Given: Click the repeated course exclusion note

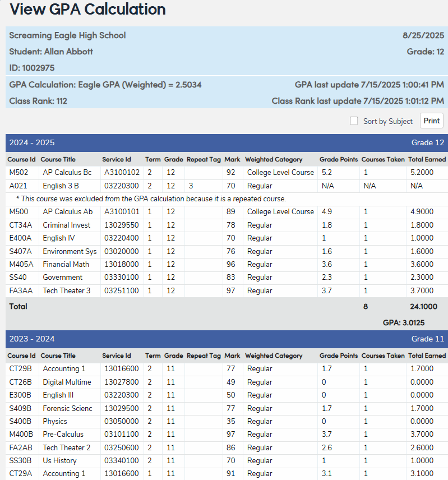Looking at the screenshot, I should click(151, 199).
